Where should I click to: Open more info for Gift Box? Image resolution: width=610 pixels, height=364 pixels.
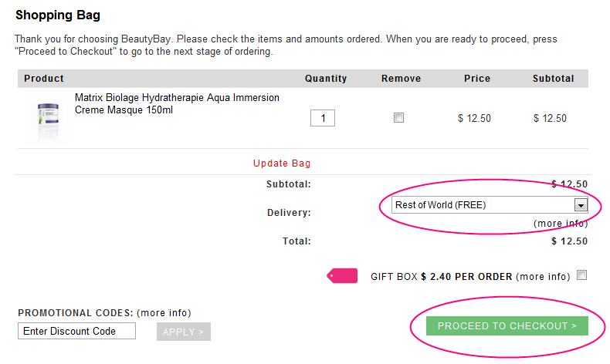543,277
